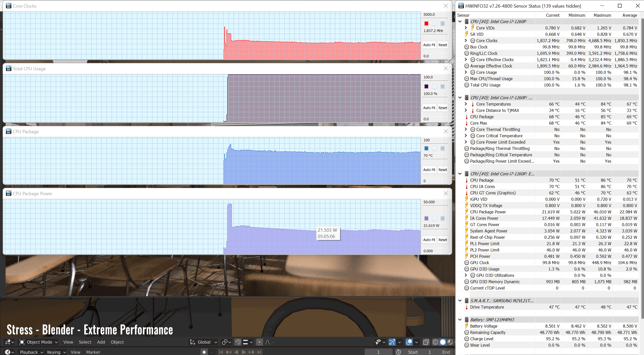
Task: Open the viewport View menu
Action: click(x=68, y=342)
